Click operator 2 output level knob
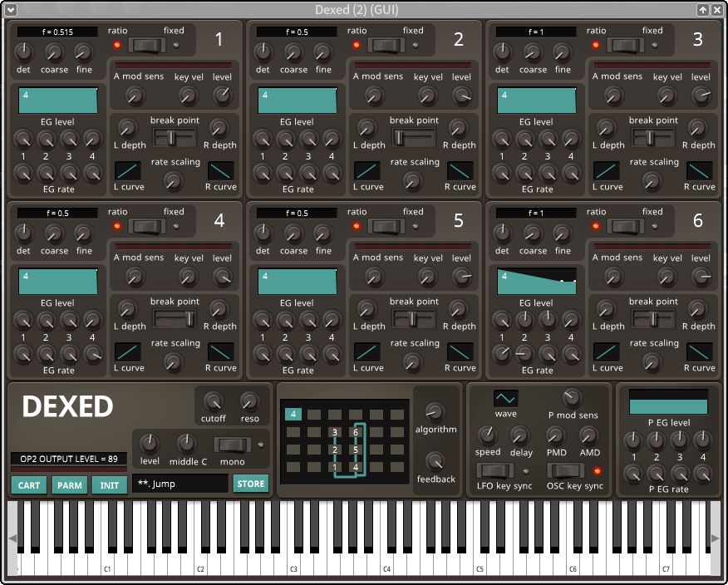The height and width of the screenshot is (585, 728). coord(461,96)
